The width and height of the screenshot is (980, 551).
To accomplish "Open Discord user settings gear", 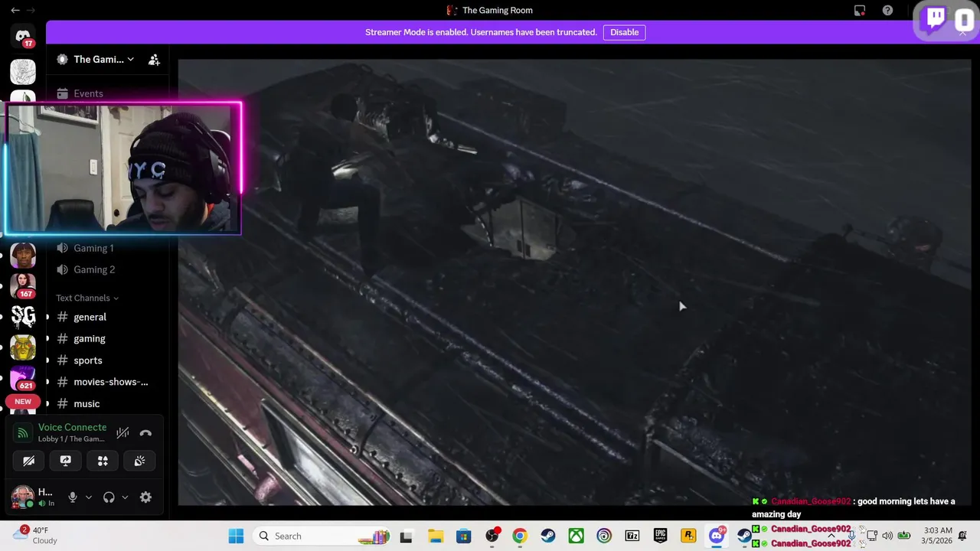I will (145, 497).
